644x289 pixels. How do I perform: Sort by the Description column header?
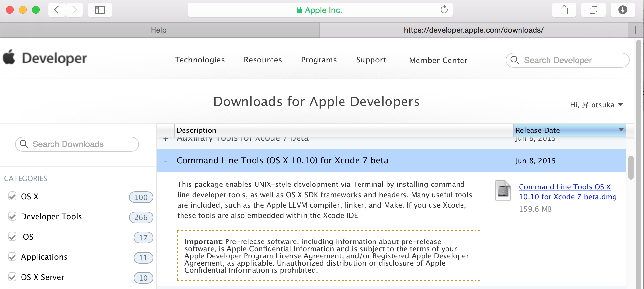[344, 130]
